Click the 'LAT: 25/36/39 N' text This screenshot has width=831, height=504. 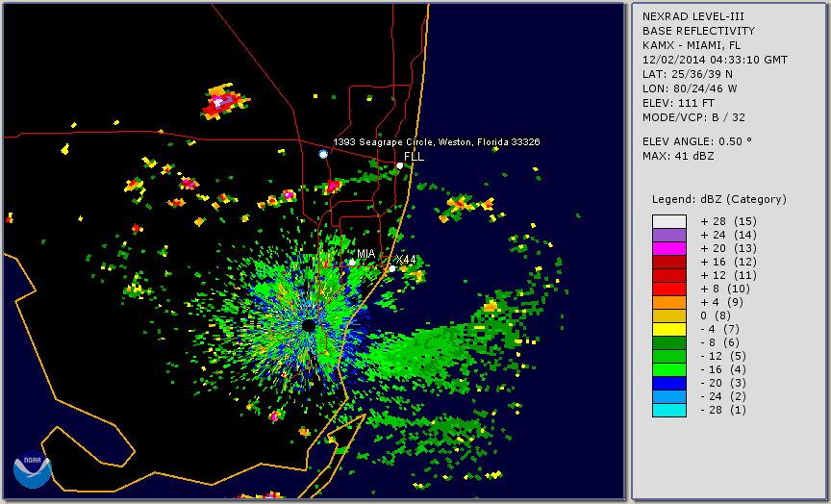pyautogui.click(x=688, y=74)
